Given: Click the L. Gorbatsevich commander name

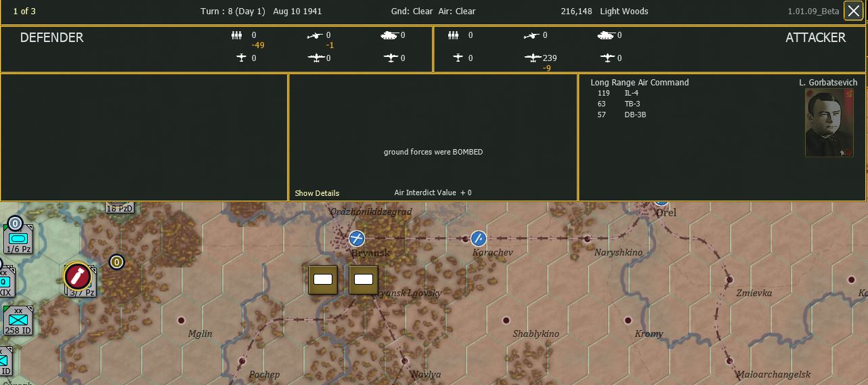Looking at the screenshot, I should point(828,83).
